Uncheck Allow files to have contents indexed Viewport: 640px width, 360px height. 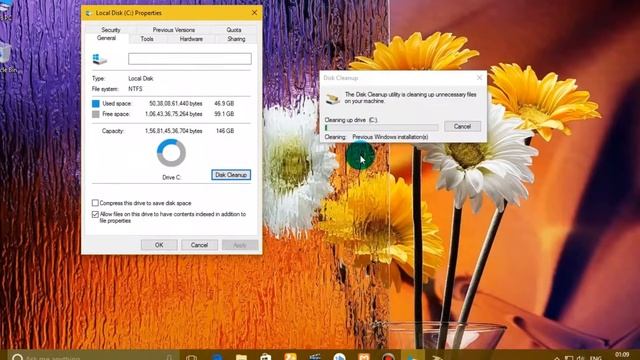click(95, 214)
